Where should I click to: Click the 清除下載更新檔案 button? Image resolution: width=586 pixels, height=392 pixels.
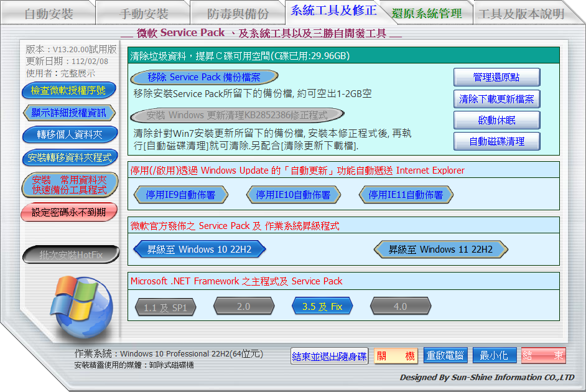(x=496, y=99)
